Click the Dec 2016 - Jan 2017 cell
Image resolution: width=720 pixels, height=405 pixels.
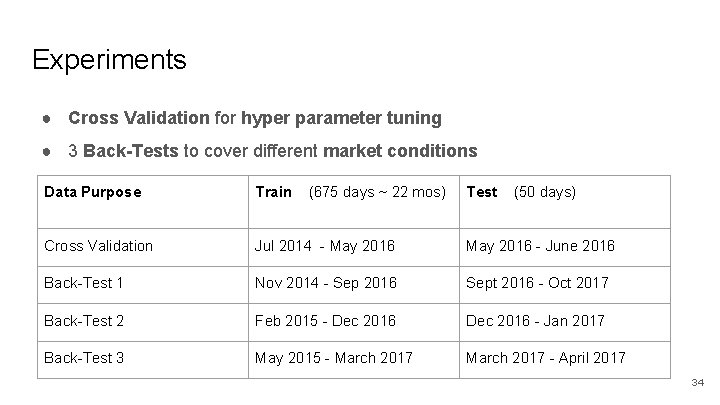(x=565, y=322)
